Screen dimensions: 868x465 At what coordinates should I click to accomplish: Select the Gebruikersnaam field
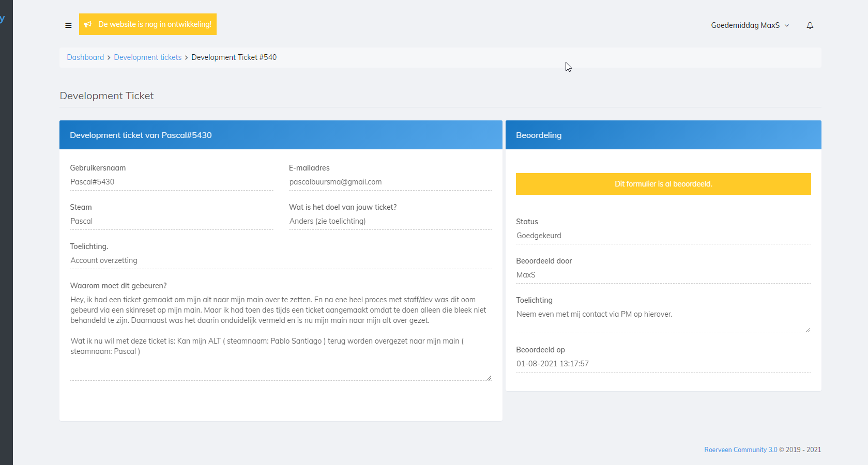pos(171,182)
